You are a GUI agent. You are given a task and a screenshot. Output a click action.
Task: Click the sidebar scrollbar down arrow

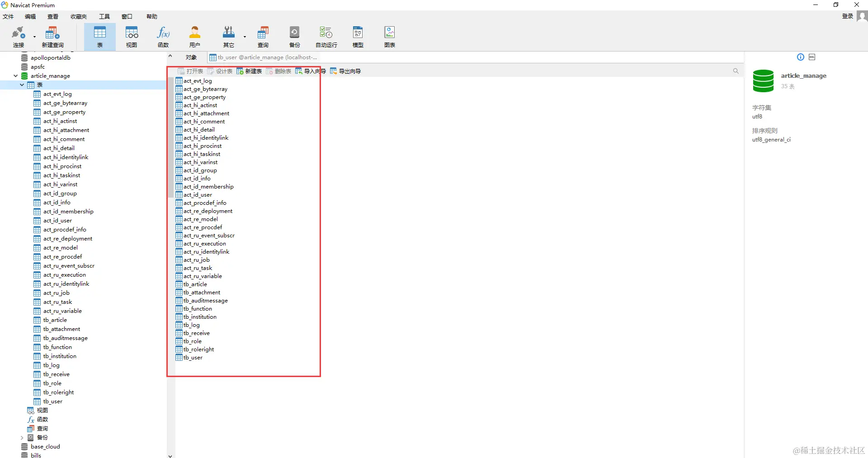coord(170,456)
